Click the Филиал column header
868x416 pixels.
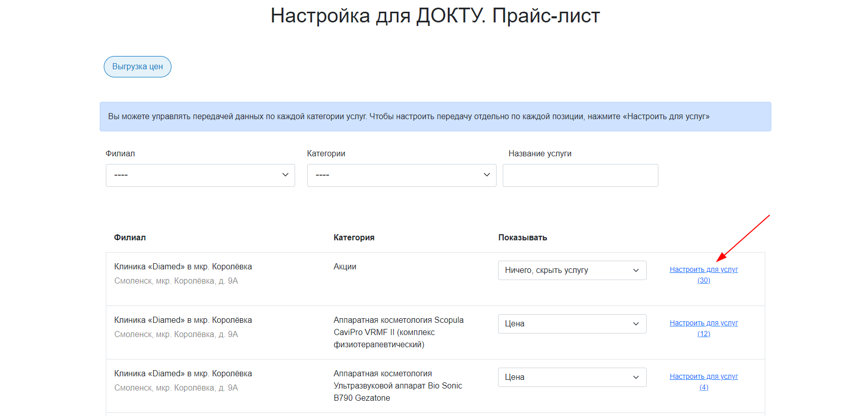130,238
